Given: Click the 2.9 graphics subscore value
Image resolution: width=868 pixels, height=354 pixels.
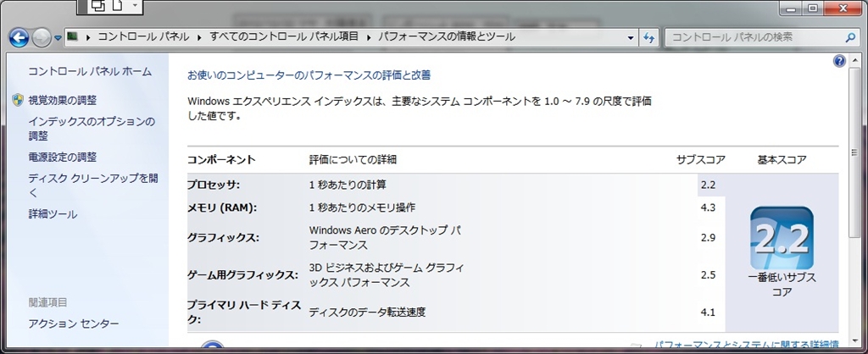Looking at the screenshot, I should 708,238.
